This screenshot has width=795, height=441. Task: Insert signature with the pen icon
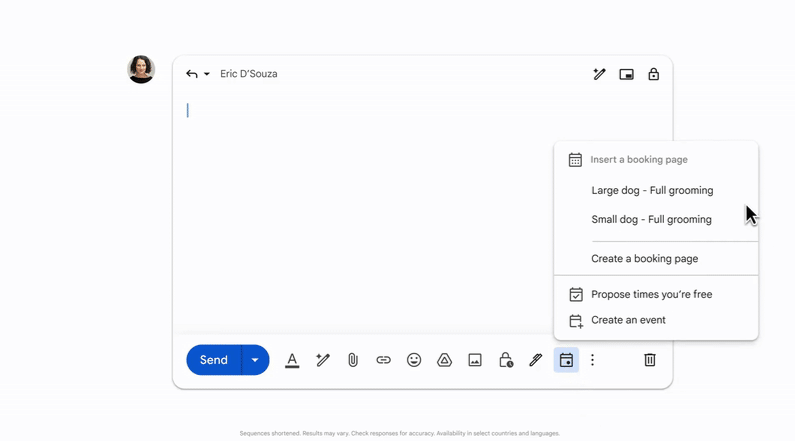[x=535, y=360]
